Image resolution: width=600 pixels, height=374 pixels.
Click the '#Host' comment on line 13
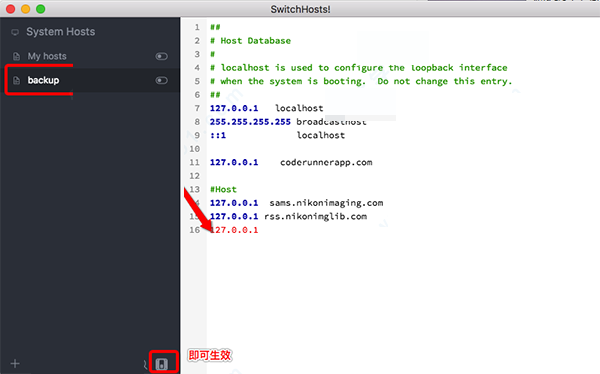tap(223, 189)
